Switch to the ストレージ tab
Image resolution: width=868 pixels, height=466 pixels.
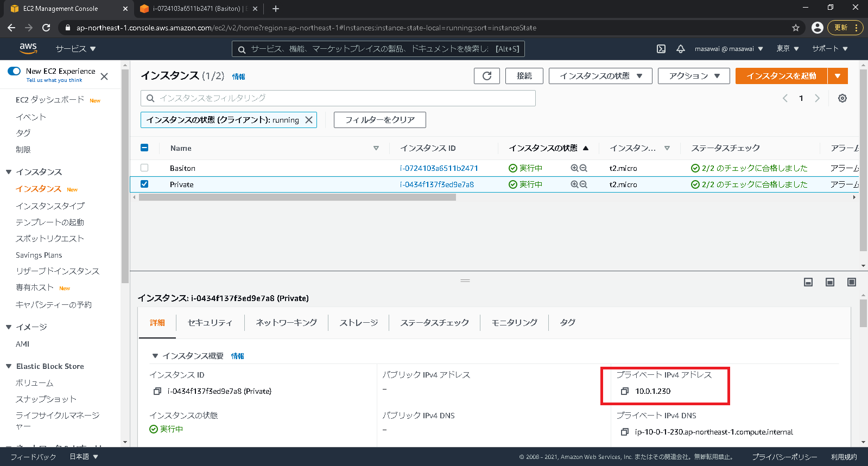point(359,323)
